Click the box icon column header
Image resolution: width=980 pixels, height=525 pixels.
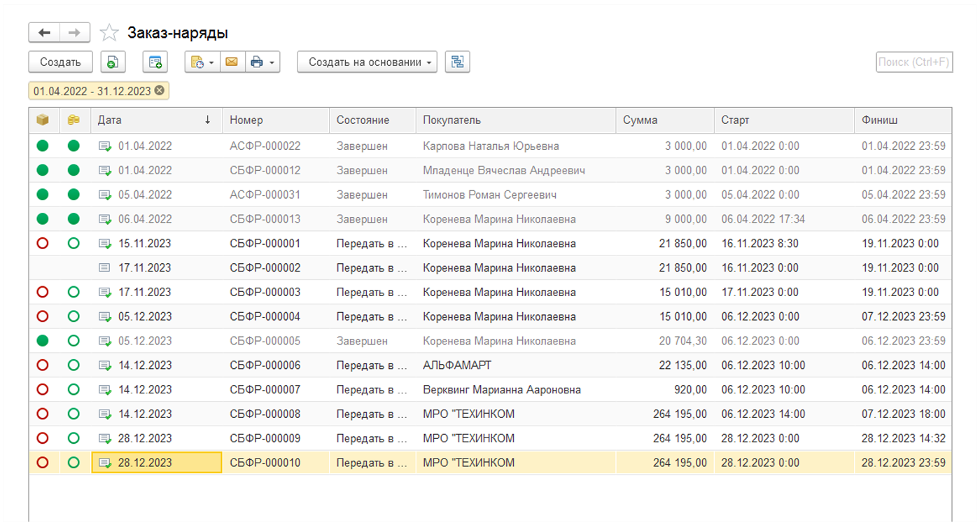(43, 120)
